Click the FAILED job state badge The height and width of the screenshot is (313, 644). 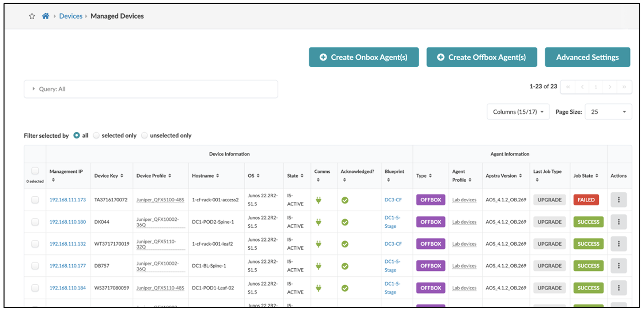click(586, 200)
